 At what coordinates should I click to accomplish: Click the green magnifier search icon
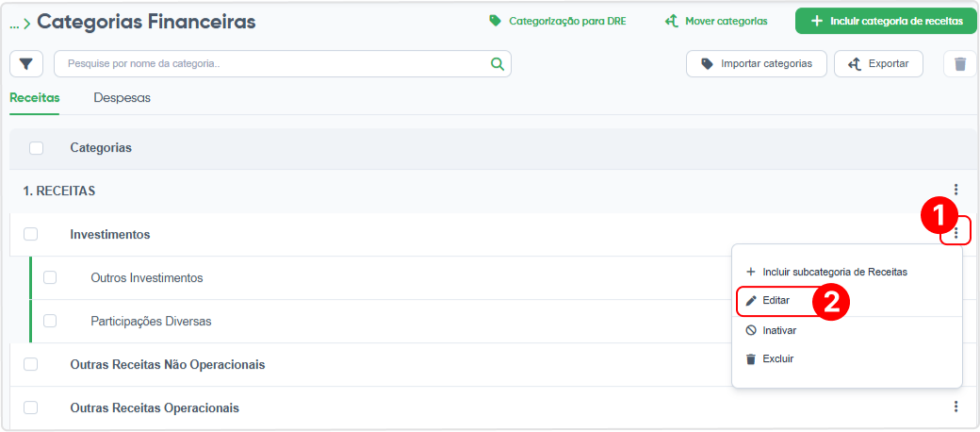click(497, 64)
